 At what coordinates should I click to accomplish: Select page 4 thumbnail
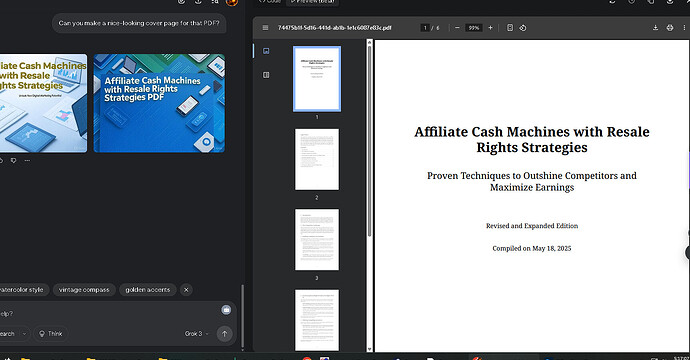[317, 320]
